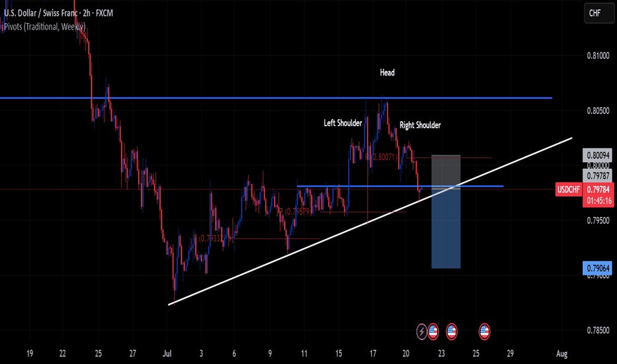The image size is (617, 364).
Task: Select the white ascending trendline
Action: (370, 221)
